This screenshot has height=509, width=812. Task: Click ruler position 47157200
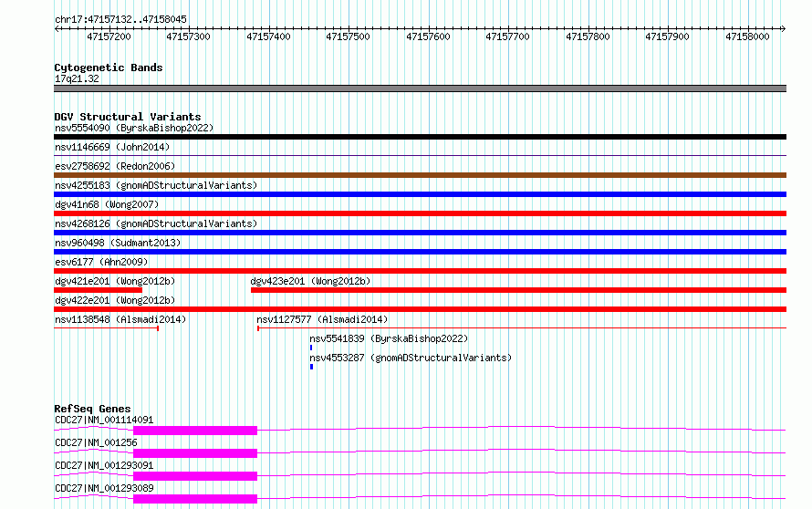tap(109, 36)
